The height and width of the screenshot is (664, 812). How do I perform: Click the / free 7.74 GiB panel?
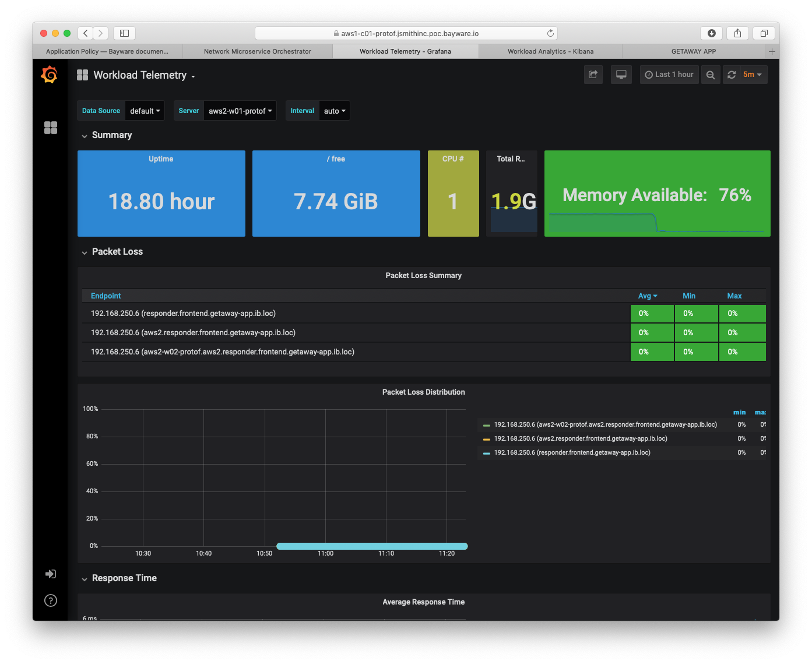click(336, 194)
